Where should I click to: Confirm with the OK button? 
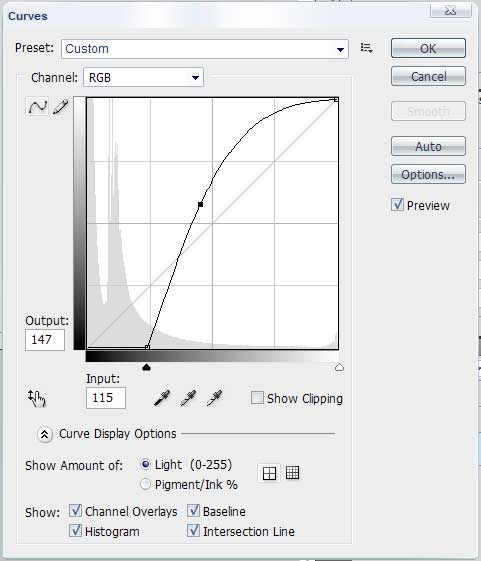pos(428,48)
